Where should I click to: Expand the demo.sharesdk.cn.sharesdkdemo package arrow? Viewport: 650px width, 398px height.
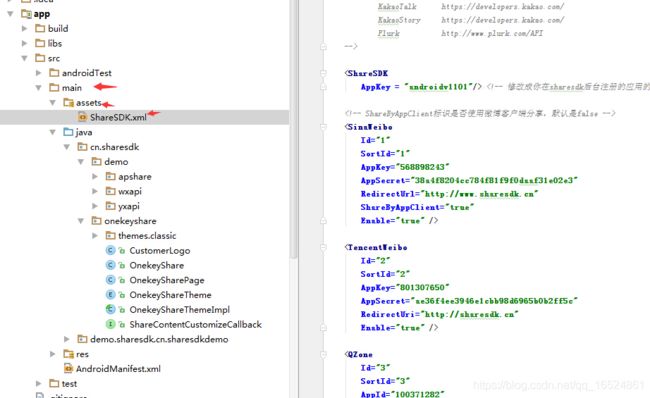pos(67,339)
